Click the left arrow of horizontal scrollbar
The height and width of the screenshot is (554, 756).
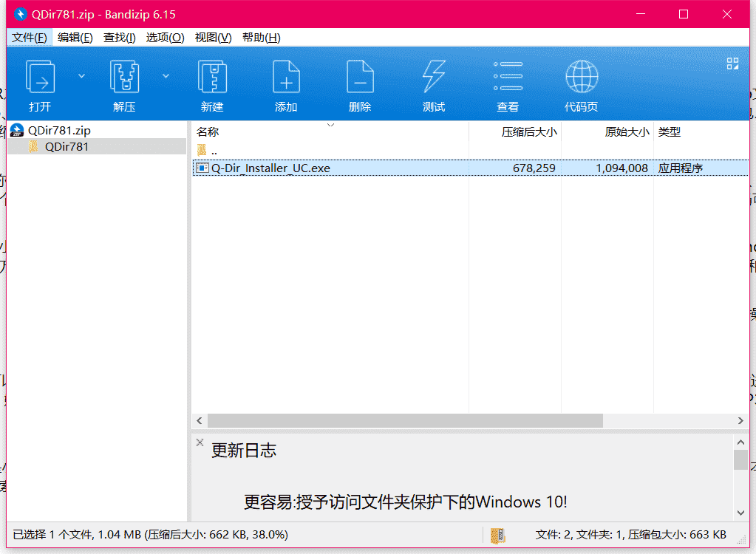[x=199, y=420]
